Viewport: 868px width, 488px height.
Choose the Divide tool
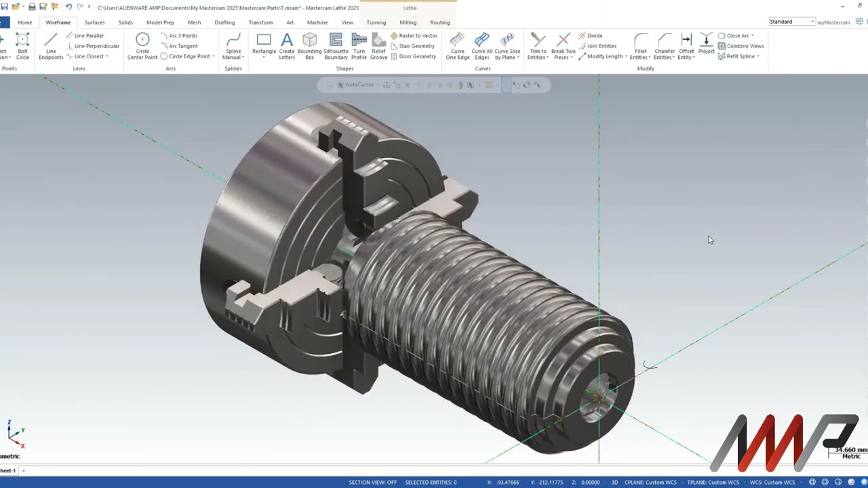(590, 35)
